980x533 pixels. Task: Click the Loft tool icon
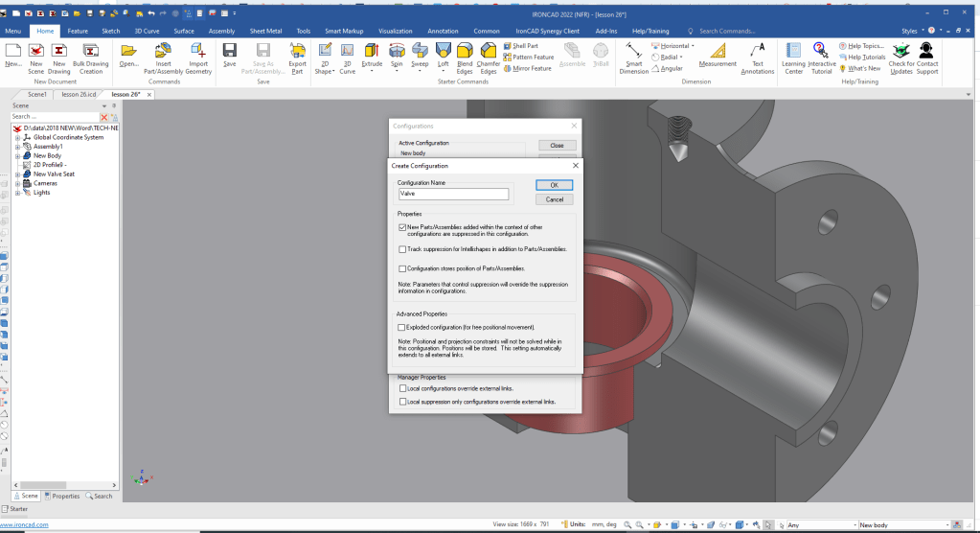[x=443, y=51]
